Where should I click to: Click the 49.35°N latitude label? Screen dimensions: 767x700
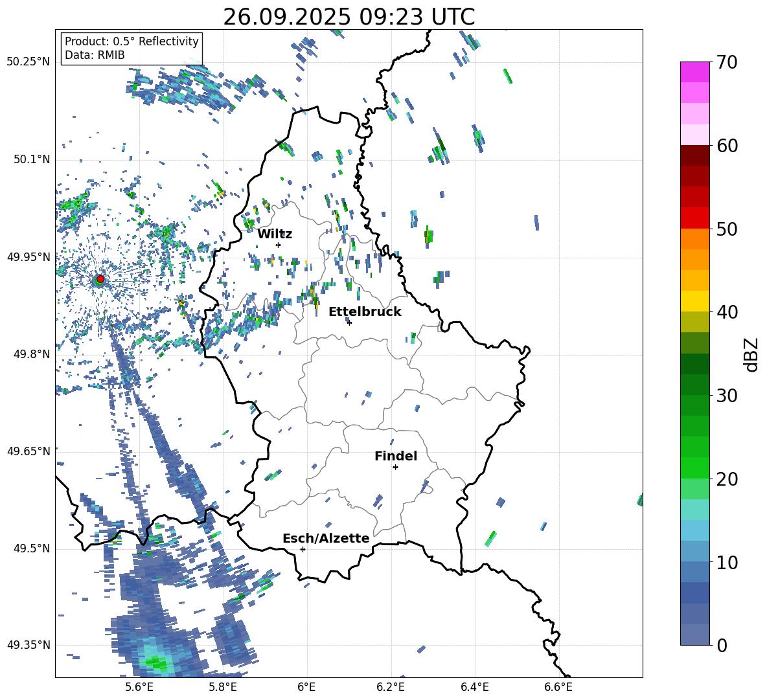click(x=29, y=645)
